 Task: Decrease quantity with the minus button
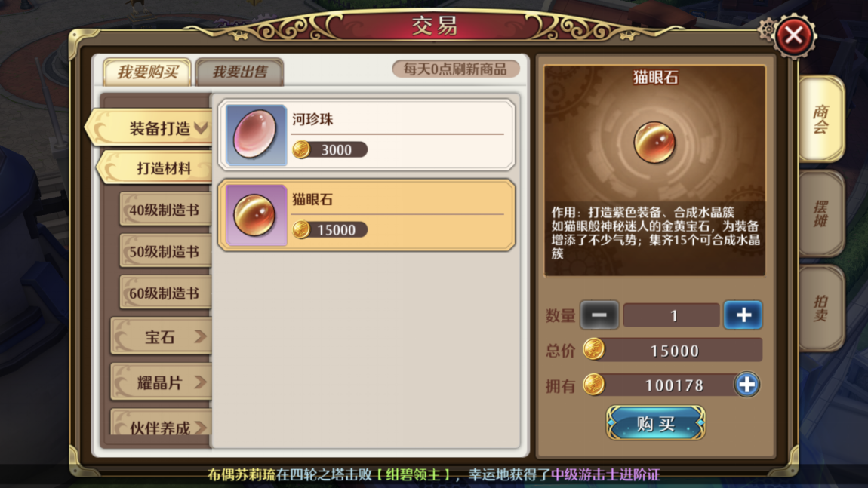[x=599, y=315]
